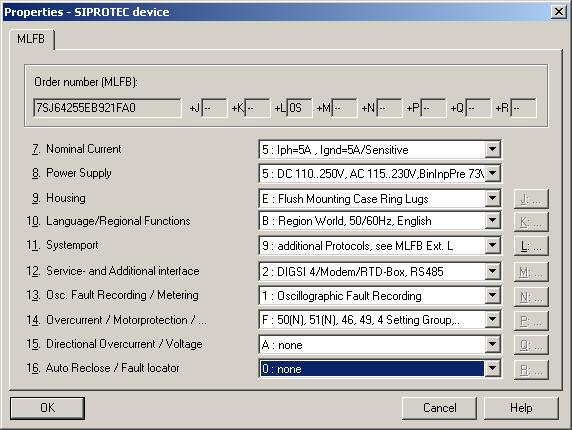Close the Properties - SIPROTEC device dialog

click(559, 12)
